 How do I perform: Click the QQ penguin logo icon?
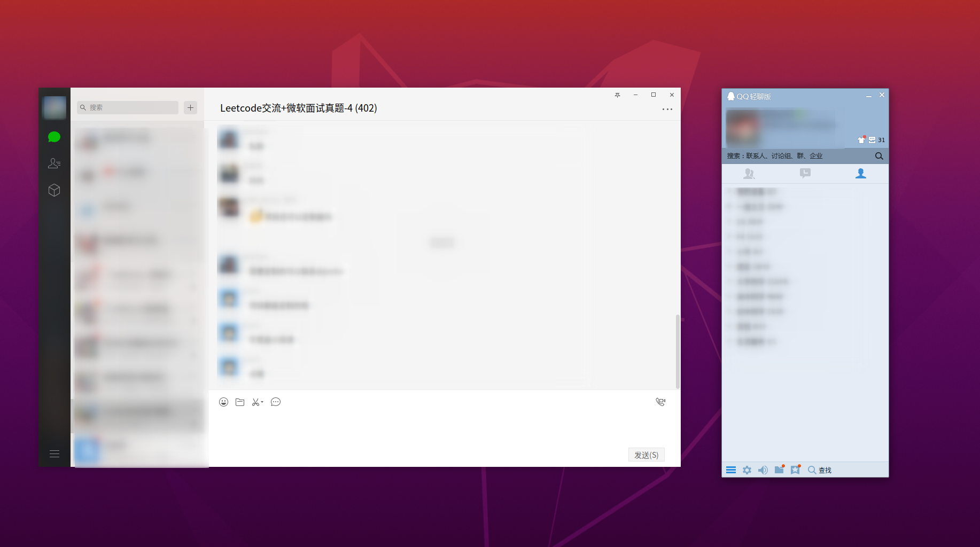click(731, 96)
